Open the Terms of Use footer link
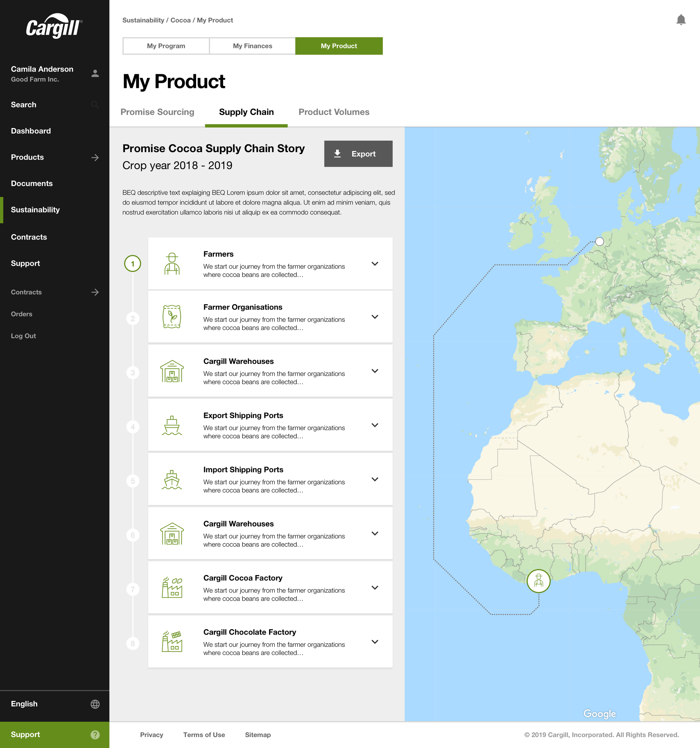 tap(204, 735)
